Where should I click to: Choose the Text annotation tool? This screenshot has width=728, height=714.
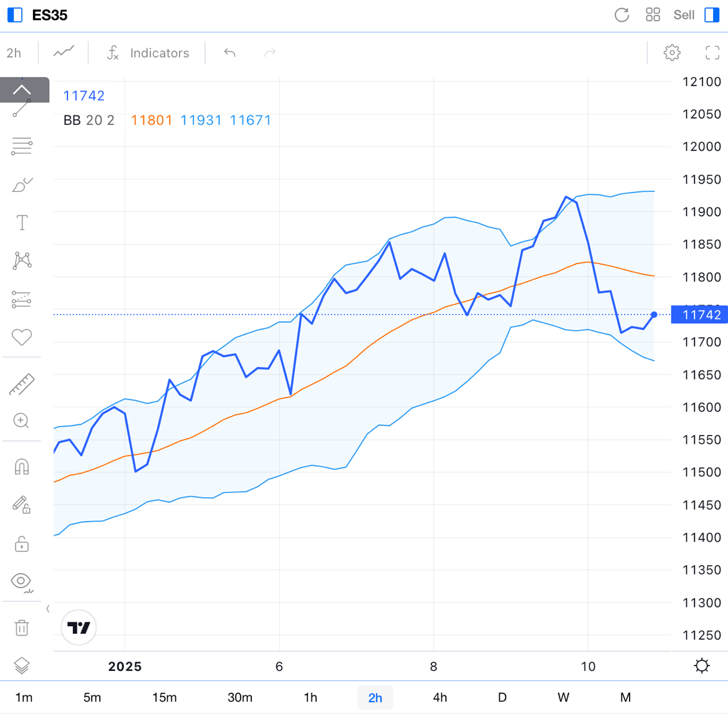[x=22, y=222]
